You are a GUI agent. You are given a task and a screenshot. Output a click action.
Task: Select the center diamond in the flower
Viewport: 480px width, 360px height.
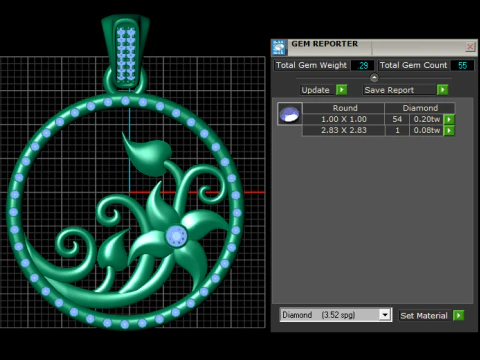[176, 236]
